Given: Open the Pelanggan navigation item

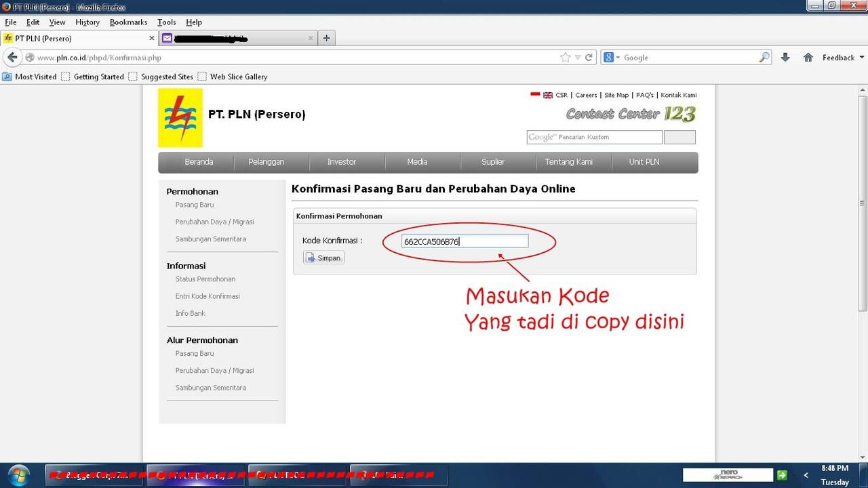Looking at the screenshot, I should (266, 162).
